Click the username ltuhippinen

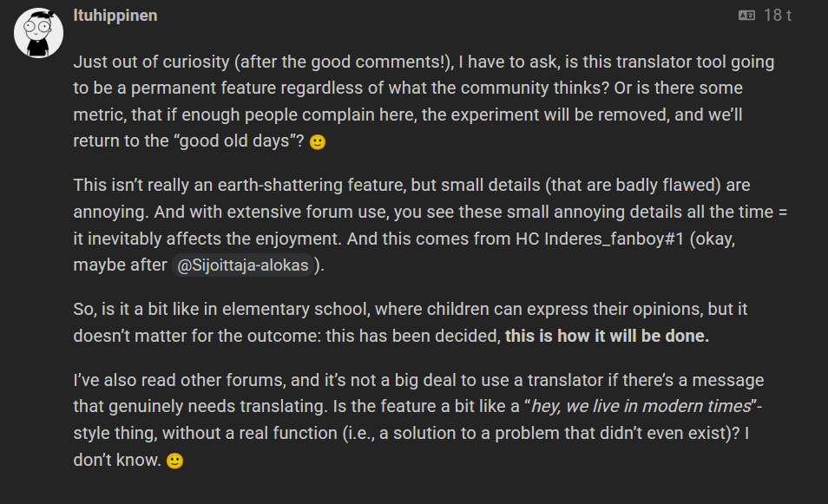coord(115,16)
